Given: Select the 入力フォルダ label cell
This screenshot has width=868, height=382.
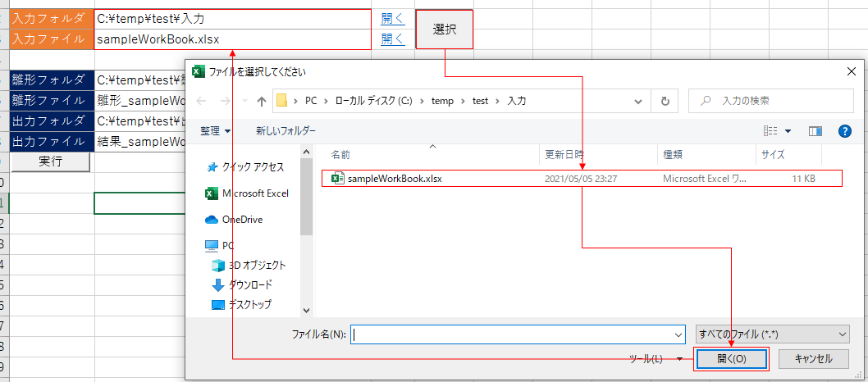Looking at the screenshot, I should [x=52, y=19].
